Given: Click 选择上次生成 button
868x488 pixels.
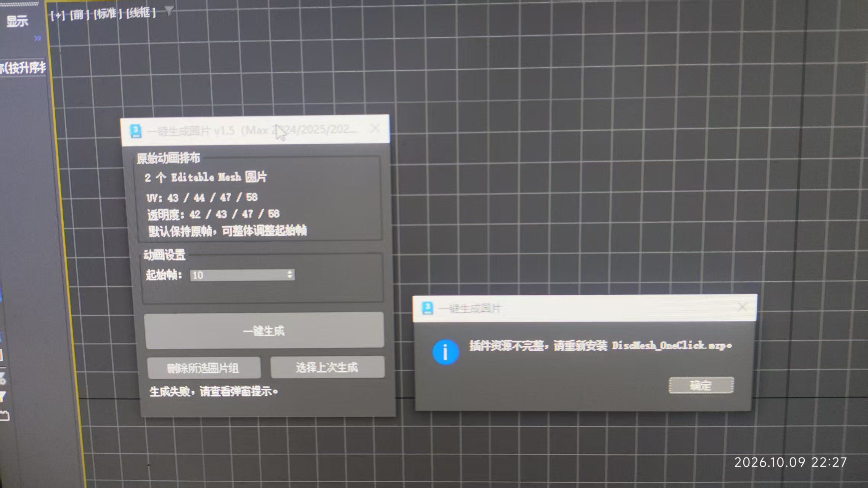Looking at the screenshot, I should tap(327, 367).
